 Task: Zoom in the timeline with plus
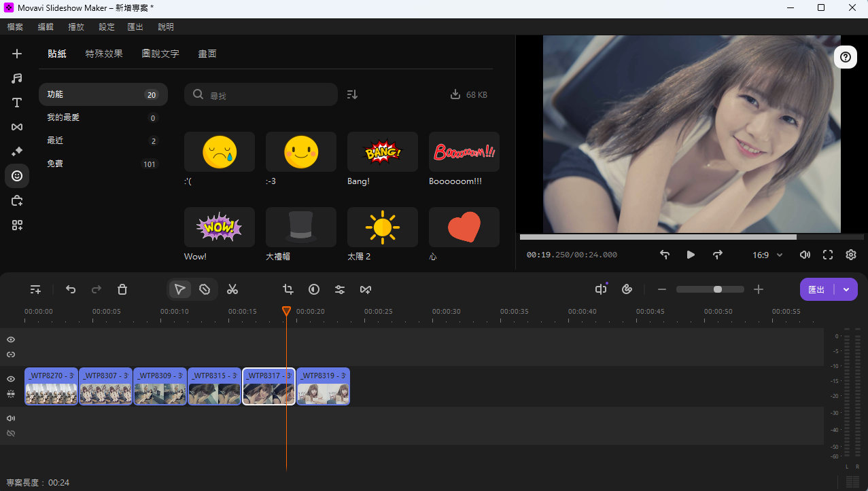pos(759,289)
